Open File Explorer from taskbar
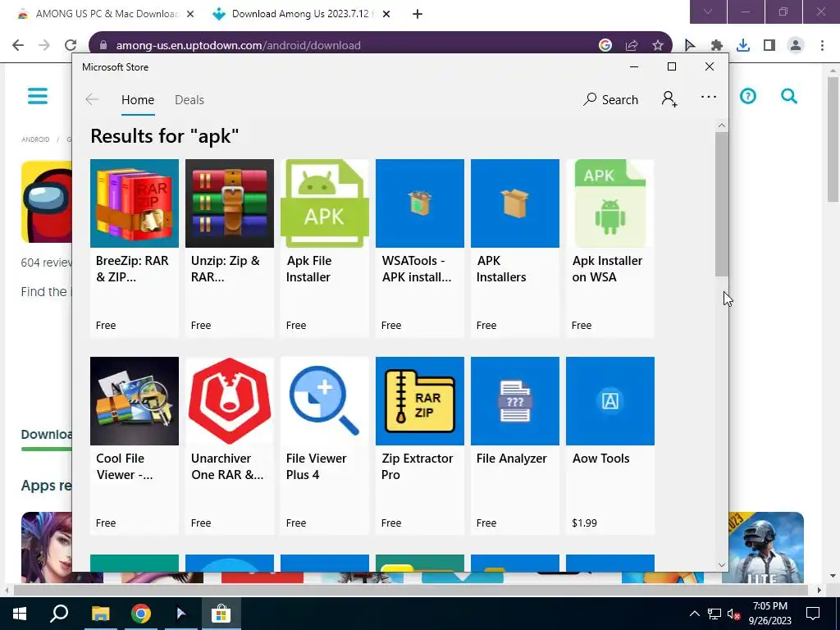 (100, 614)
